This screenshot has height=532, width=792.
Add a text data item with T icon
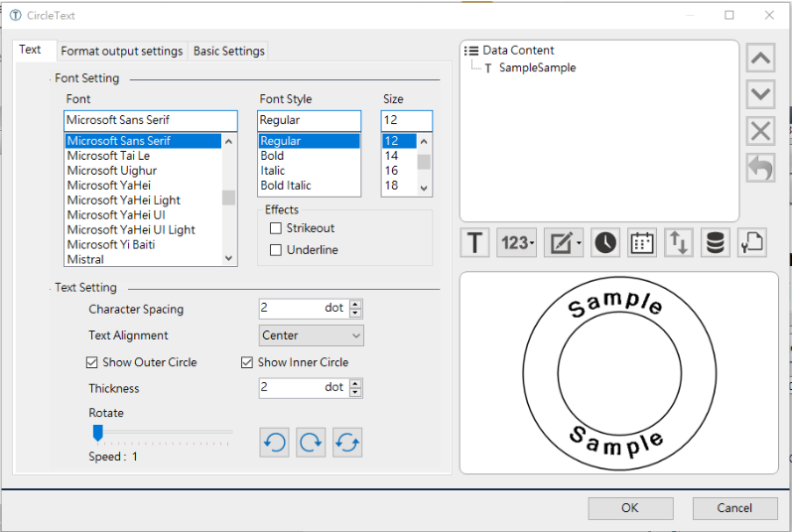(x=474, y=243)
